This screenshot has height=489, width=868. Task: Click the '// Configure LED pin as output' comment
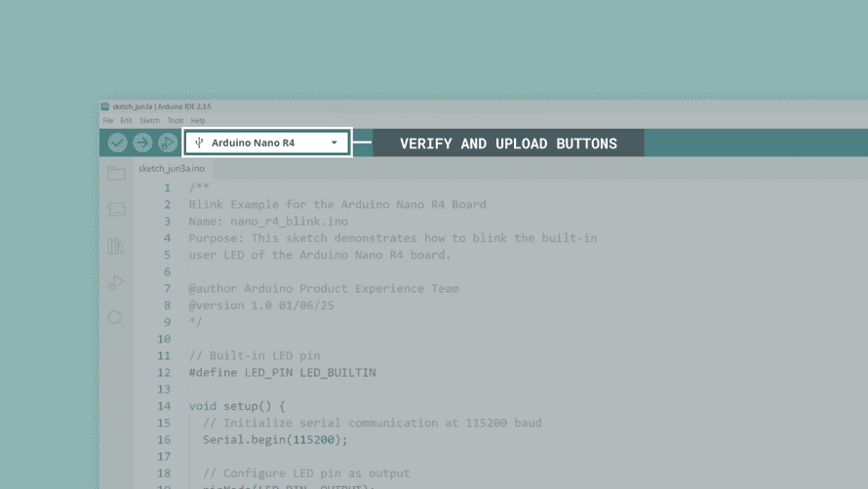pyautogui.click(x=306, y=473)
